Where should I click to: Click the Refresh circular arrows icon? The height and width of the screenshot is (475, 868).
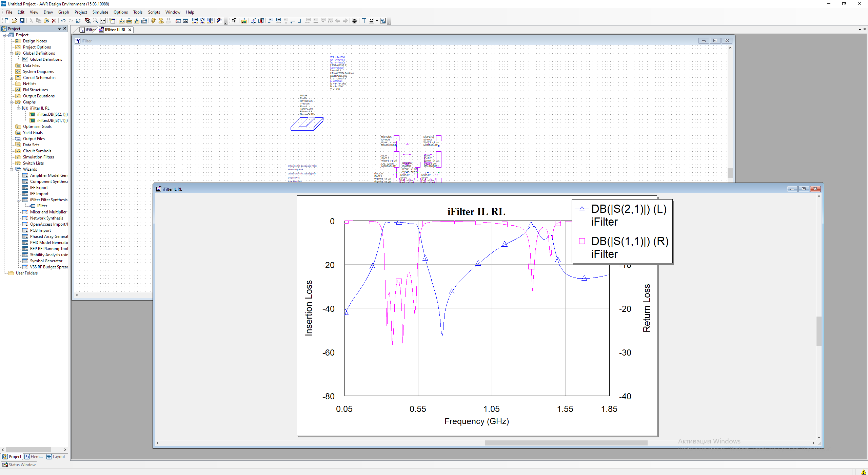[x=78, y=21]
